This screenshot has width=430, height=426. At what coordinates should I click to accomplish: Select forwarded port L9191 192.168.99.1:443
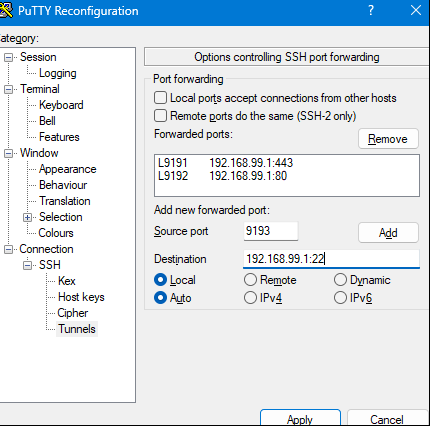(225, 163)
